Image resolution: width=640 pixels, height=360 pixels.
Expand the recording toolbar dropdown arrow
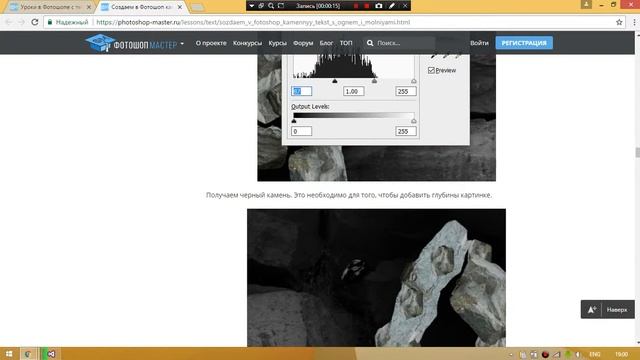pyautogui.click(x=251, y=6)
